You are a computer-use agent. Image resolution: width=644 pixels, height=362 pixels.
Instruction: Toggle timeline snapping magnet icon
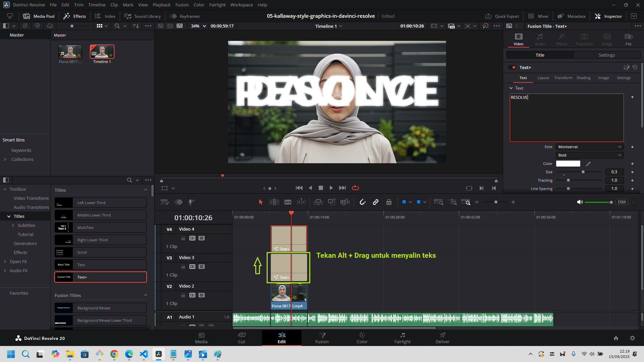(363, 202)
